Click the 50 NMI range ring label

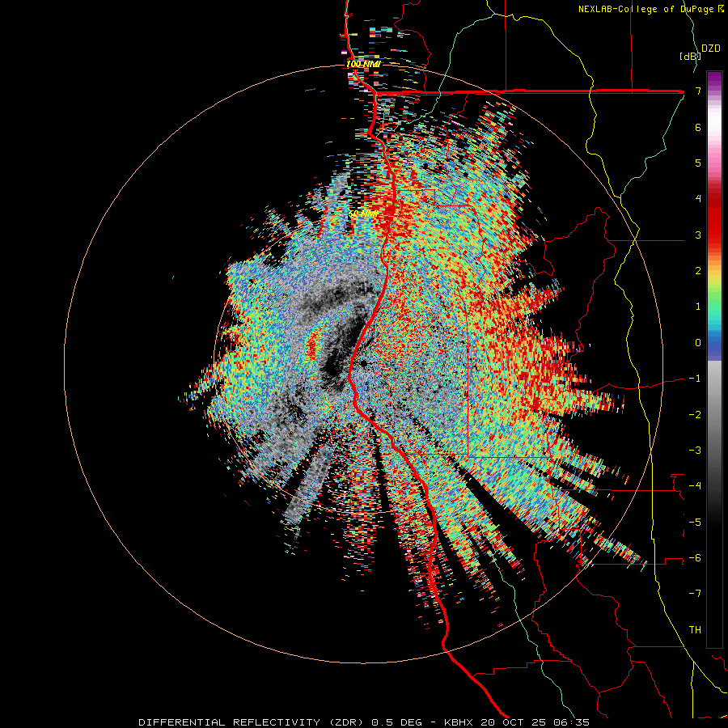363,214
